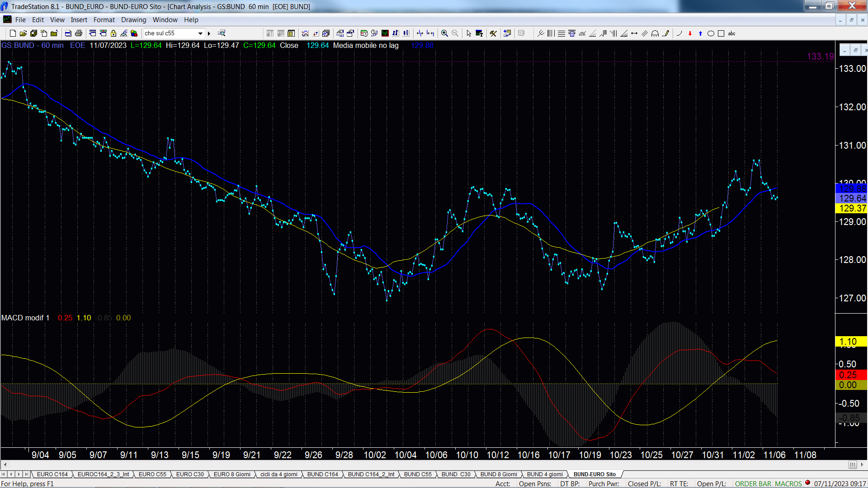The width and height of the screenshot is (868, 488).
Task: Switch to the BUND C30 tab
Action: point(456,474)
